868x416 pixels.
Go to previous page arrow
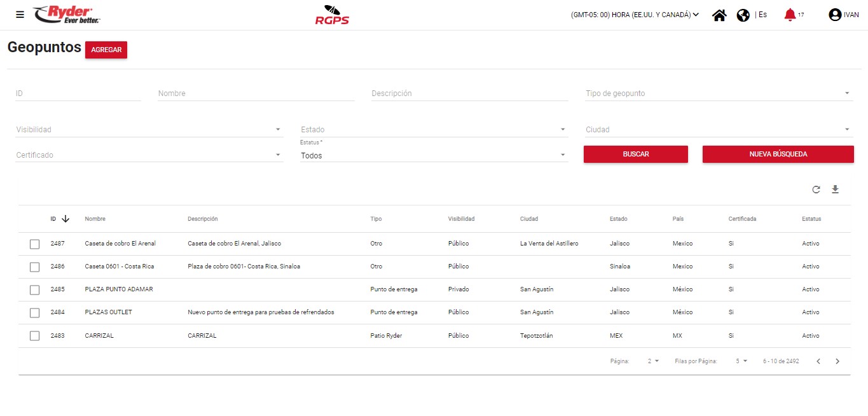coord(818,361)
